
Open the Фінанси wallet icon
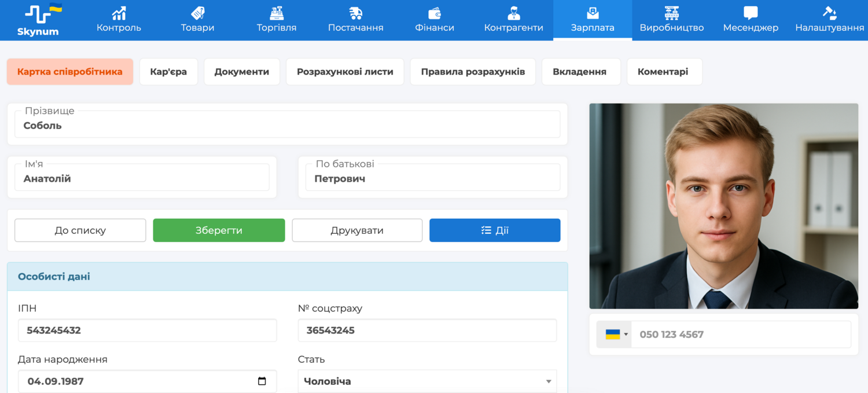pos(435,13)
